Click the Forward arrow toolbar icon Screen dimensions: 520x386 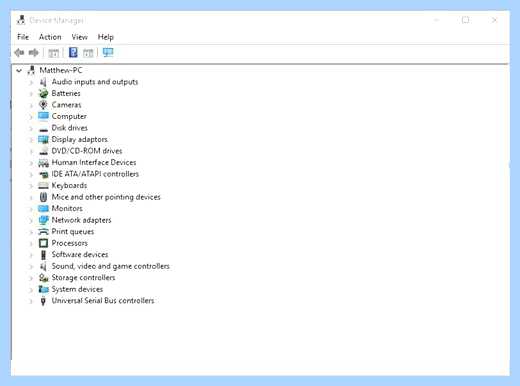pyautogui.click(x=34, y=52)
